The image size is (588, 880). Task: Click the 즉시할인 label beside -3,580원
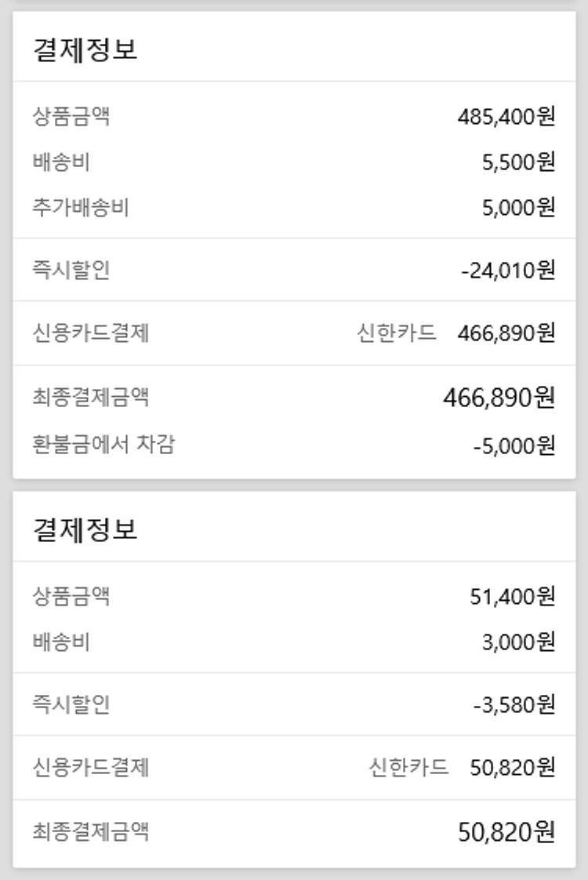pos(71,704)
